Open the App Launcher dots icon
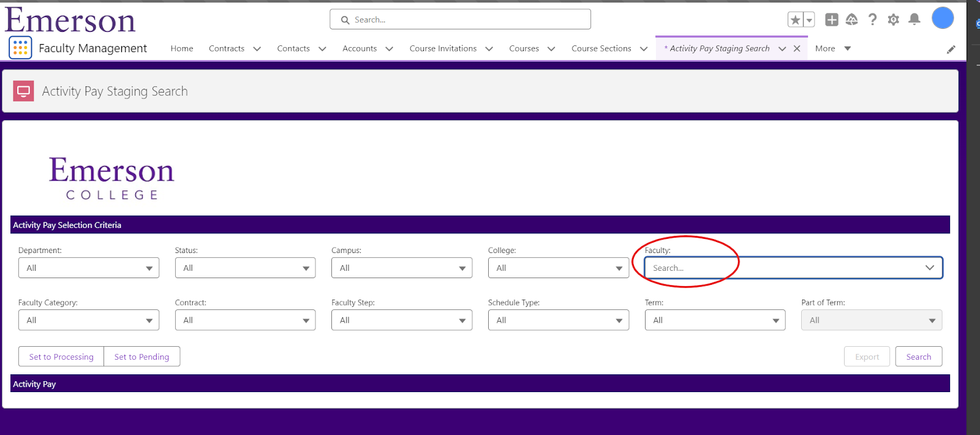 (x=20, y=47)
